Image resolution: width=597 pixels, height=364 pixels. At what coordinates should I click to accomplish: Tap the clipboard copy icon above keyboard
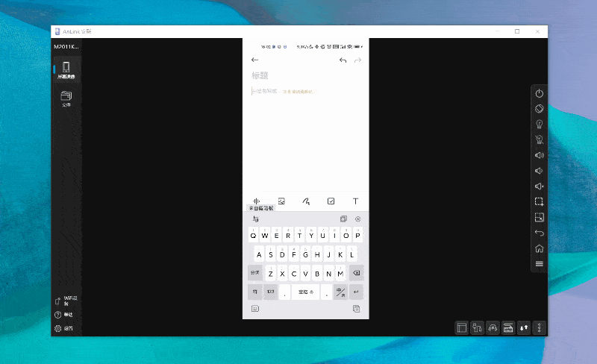[343, 219]
